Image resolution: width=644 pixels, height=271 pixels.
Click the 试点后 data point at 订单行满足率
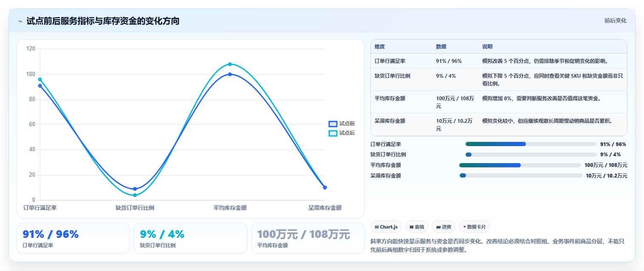click(x=40, y=79)
